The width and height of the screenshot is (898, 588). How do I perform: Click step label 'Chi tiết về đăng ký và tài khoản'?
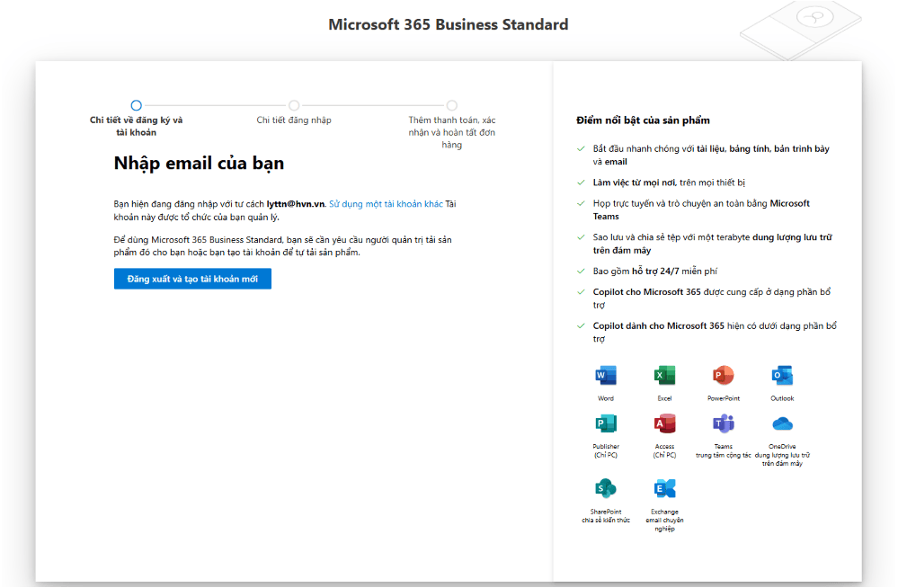pyautogui.click(x=137, y=126)
